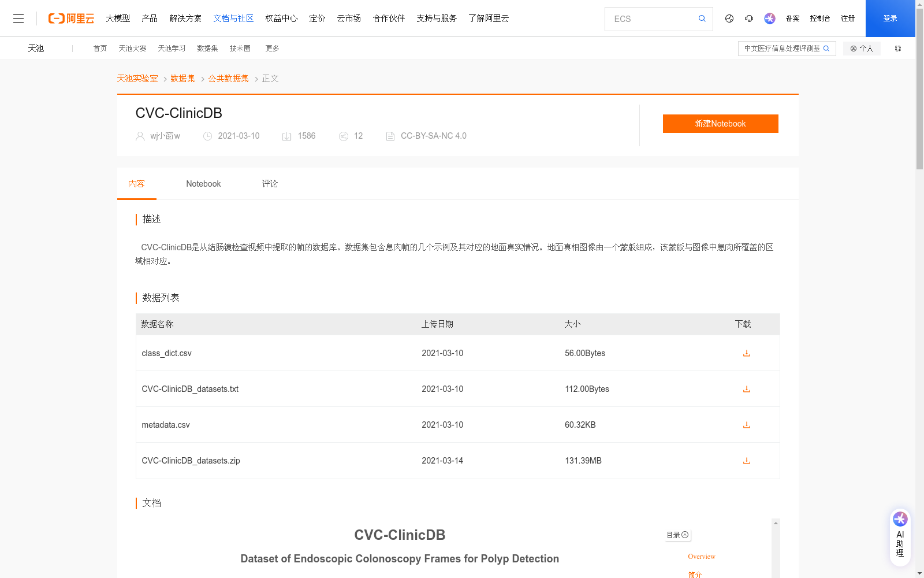
Task: Expand the 更多 menu in Tianchi nav
Action: coord(272,49)
